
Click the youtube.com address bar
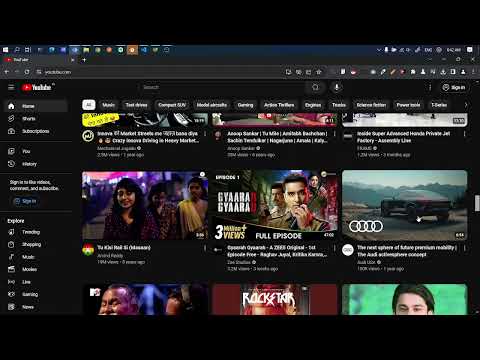coord(160,72)
